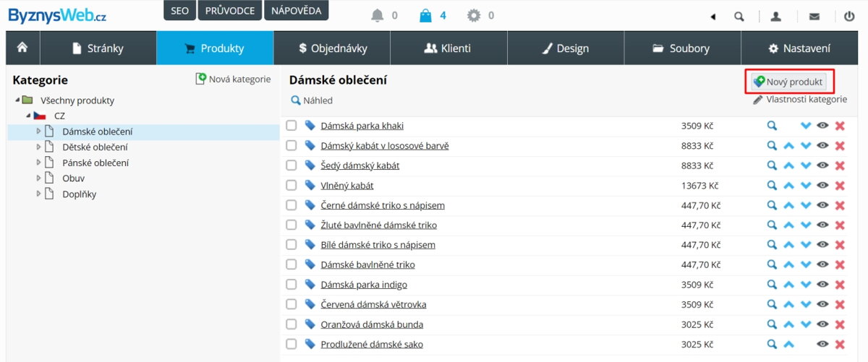Preview Žluté bavlněné dámské triko
The width and height of the screenshot is (868, 362).
pyautogui.click(x=773, y=225)
